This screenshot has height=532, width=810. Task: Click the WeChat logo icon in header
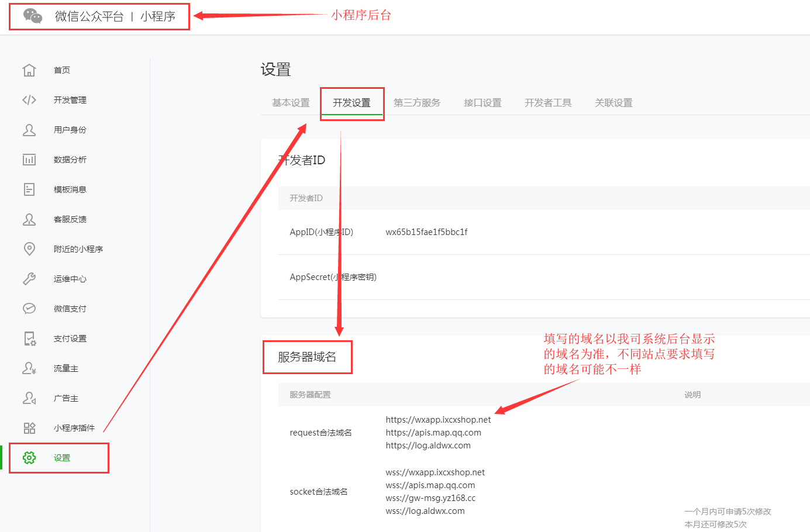point(33,16)
